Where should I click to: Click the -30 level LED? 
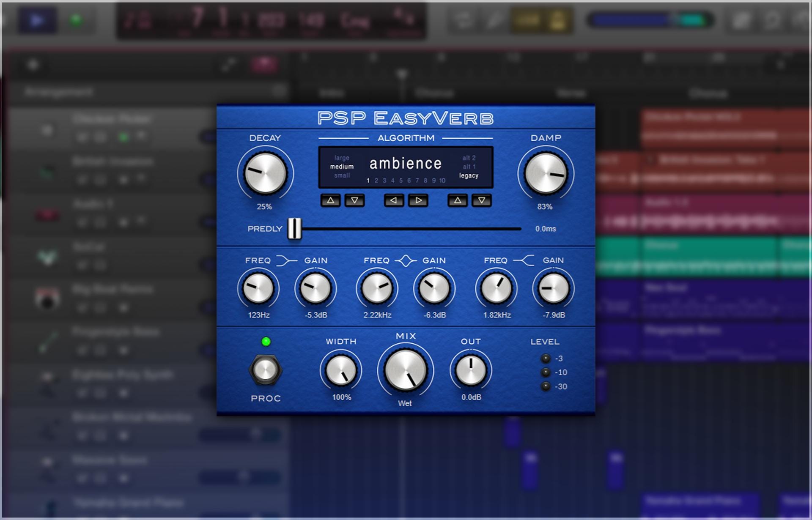(x=546, y=386)
